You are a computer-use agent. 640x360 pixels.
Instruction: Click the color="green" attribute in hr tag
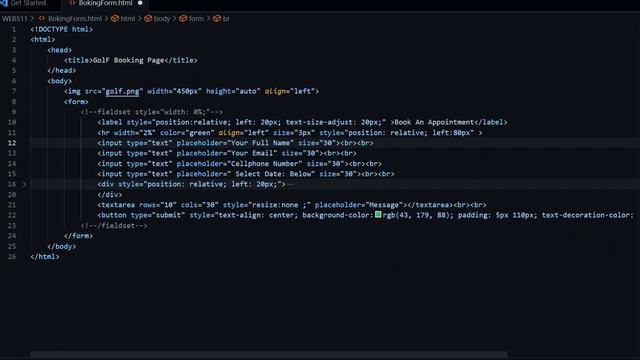pos(187,133)
